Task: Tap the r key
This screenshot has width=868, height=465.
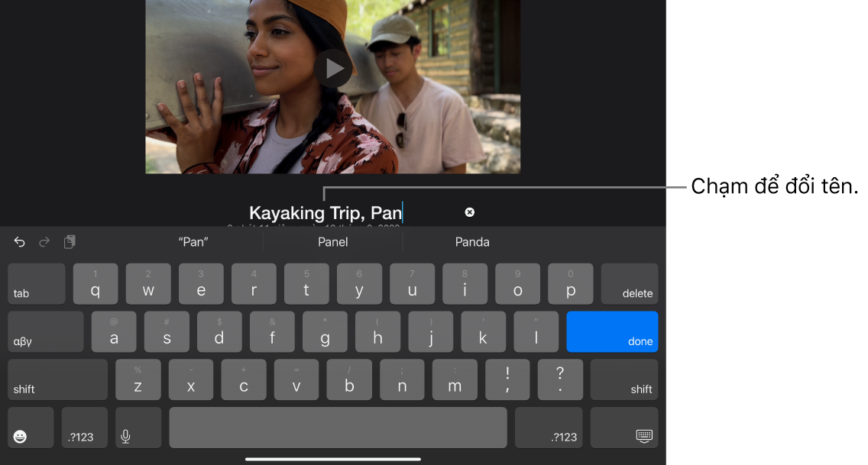Action: point(254,283)
